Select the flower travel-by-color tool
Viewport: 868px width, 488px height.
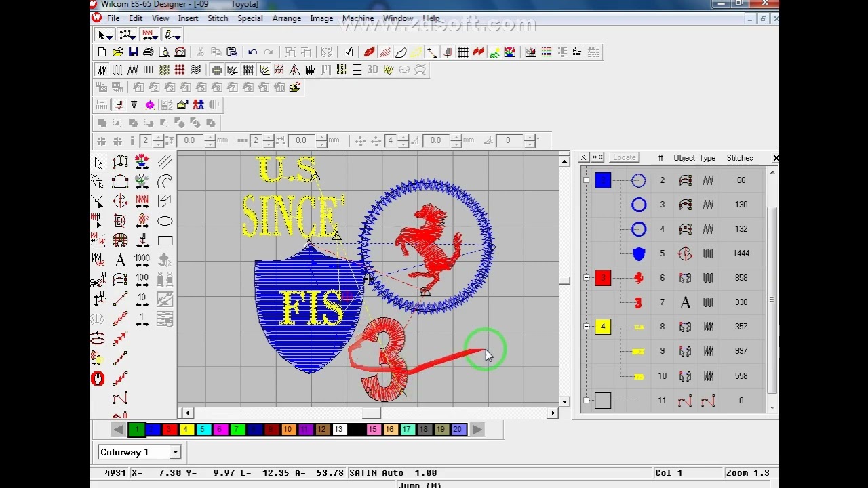pos(142,161)
